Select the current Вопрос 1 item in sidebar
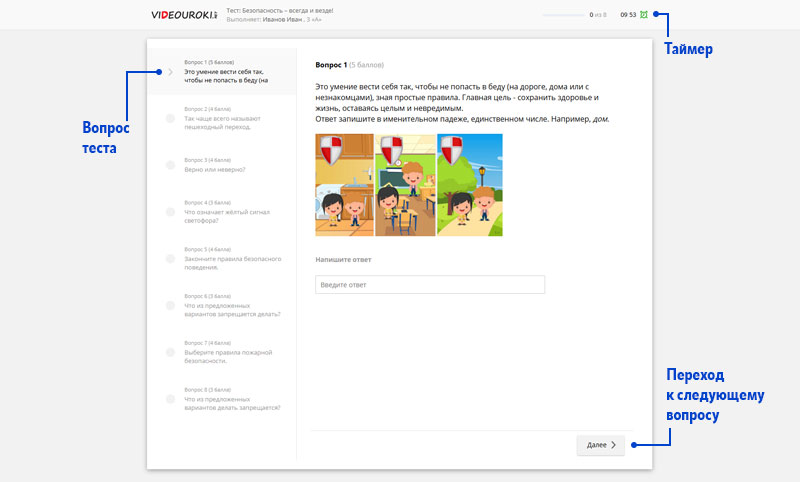800x482 pixels. pyautogui.click(x=221, y=71)
